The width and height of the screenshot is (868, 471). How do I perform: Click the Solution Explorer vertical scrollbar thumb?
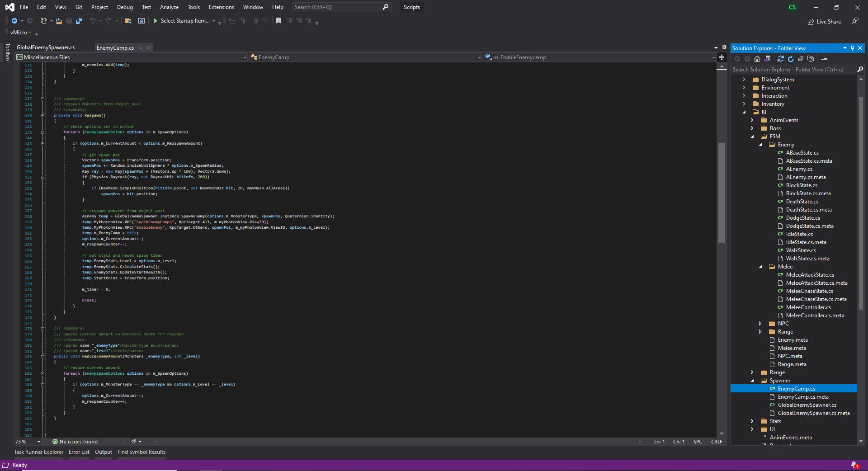point(861,203)
